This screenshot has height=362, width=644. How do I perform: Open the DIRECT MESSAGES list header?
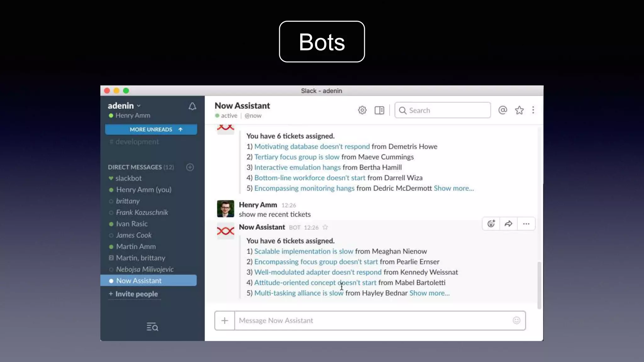141,167
